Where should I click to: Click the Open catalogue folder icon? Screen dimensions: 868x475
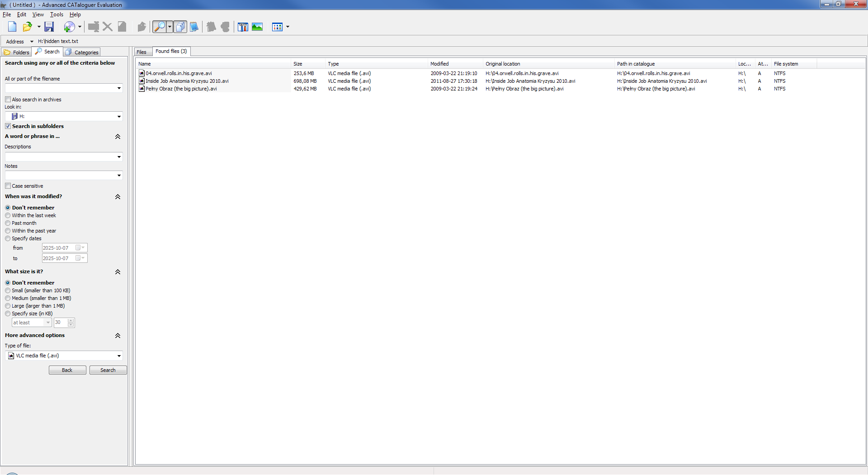coord(27,27)
